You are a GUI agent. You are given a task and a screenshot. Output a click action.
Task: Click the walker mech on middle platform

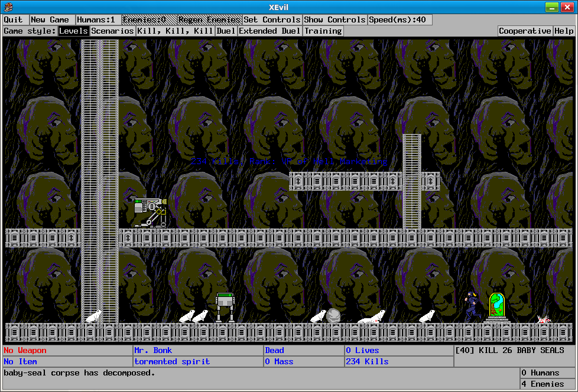tap(150, 213)
